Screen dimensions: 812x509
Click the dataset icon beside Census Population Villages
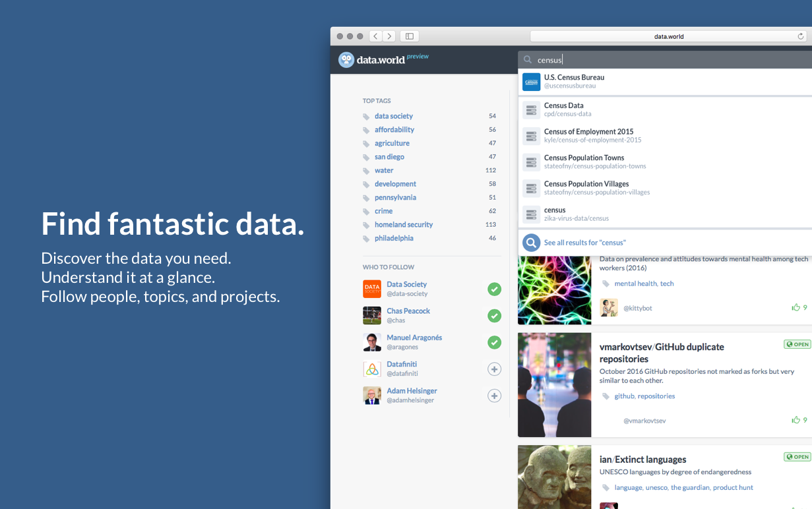pos(531,188)
